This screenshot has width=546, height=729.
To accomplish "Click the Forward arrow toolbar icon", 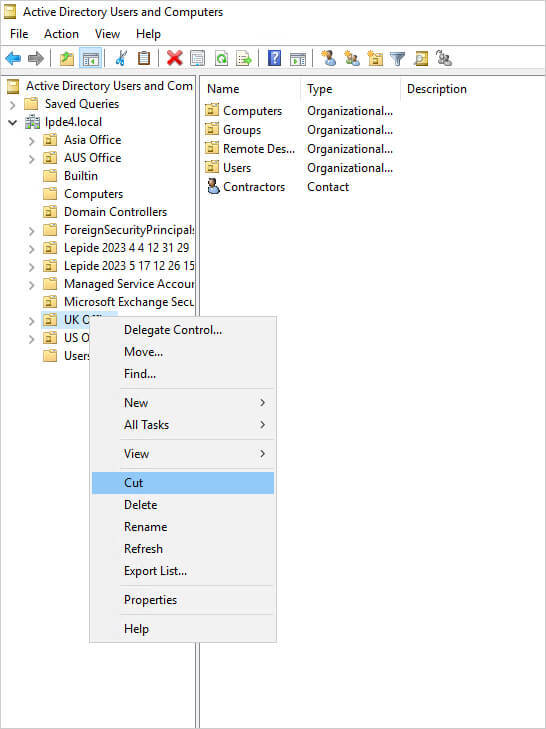I will coord(36,59).
